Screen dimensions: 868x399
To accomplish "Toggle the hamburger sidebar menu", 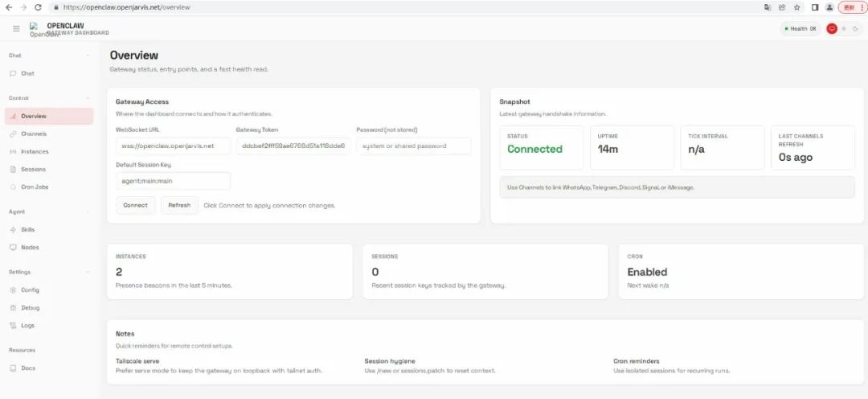I will click(16, 29).
